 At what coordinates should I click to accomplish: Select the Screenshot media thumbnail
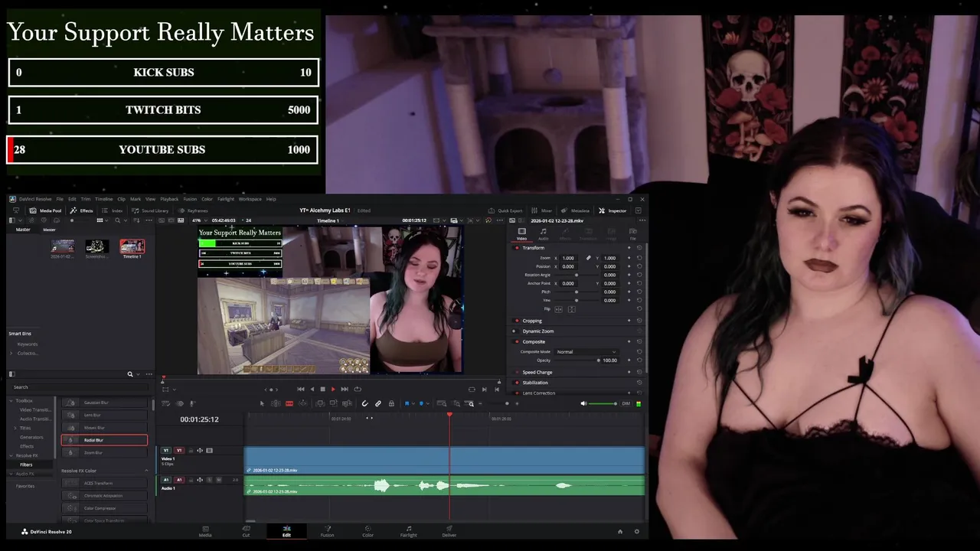tap(97, 246)
